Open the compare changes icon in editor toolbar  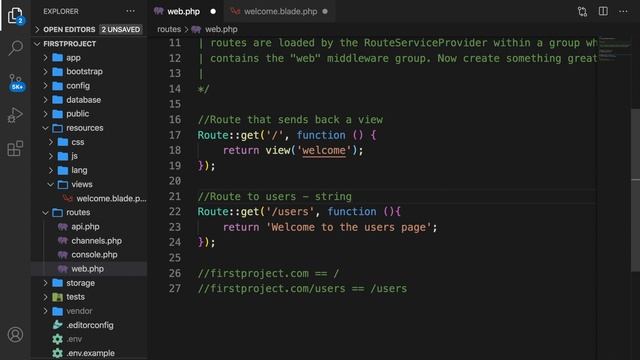coord(582,11)
